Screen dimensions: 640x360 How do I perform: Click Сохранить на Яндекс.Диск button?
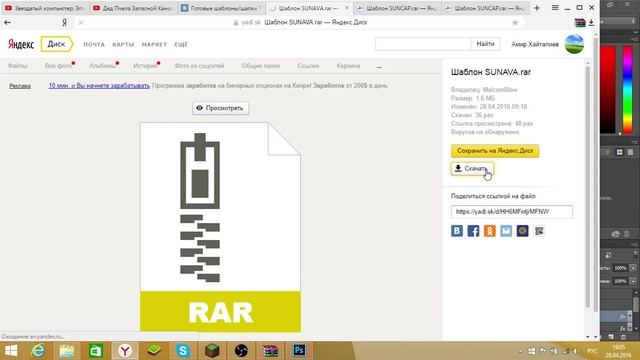[495, 151]
